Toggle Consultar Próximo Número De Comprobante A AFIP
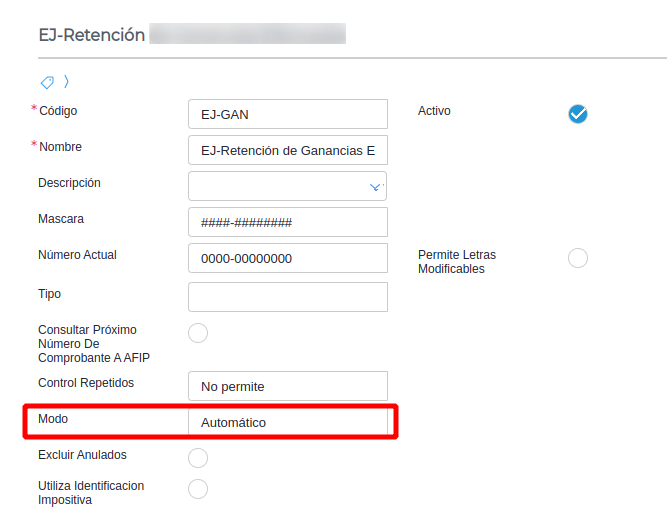The image size is (667, 513). click(198, 333)
